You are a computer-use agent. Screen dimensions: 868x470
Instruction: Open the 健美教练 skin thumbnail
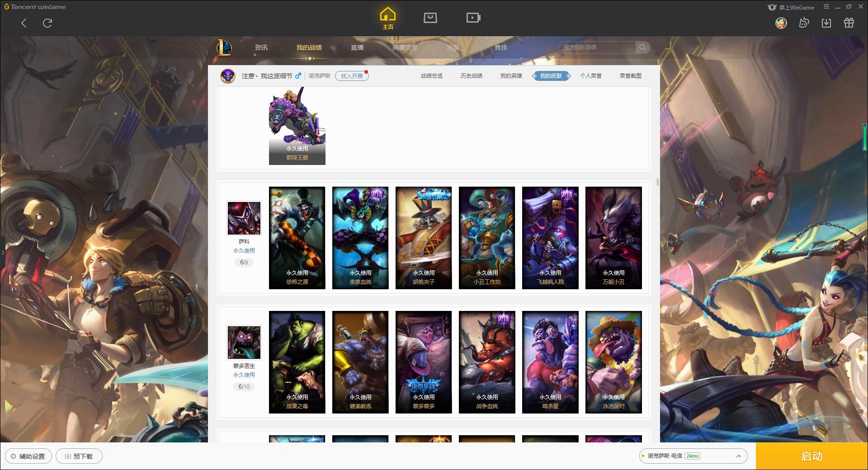[x=360, y=362]
